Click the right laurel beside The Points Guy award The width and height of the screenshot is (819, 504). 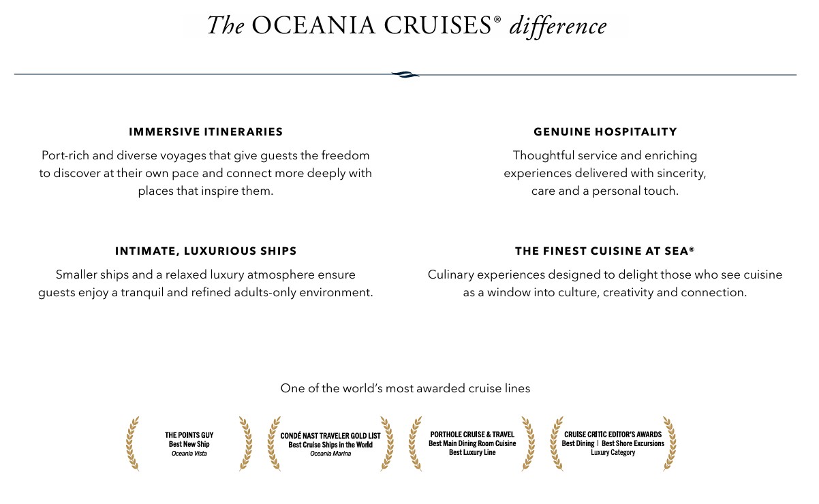tap(245, 443)
